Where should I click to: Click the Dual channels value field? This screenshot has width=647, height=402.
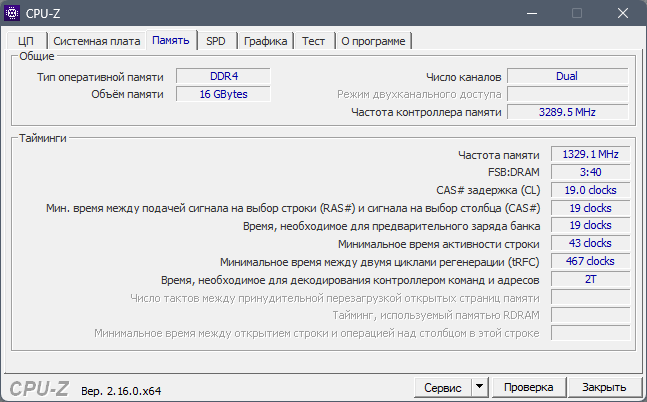pyautogui.click(x=567, y=76)
